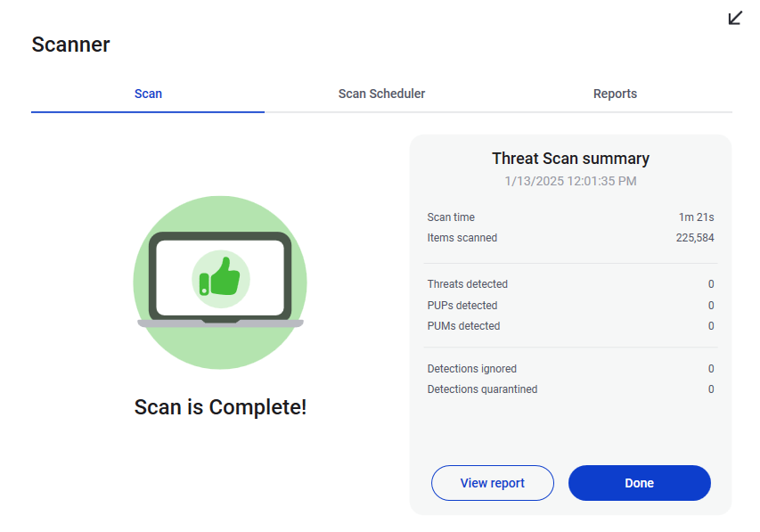Viewport: 760px width, 532px height.
Task: Select the 225,584 items scanned value
Action: click(695, 238)
